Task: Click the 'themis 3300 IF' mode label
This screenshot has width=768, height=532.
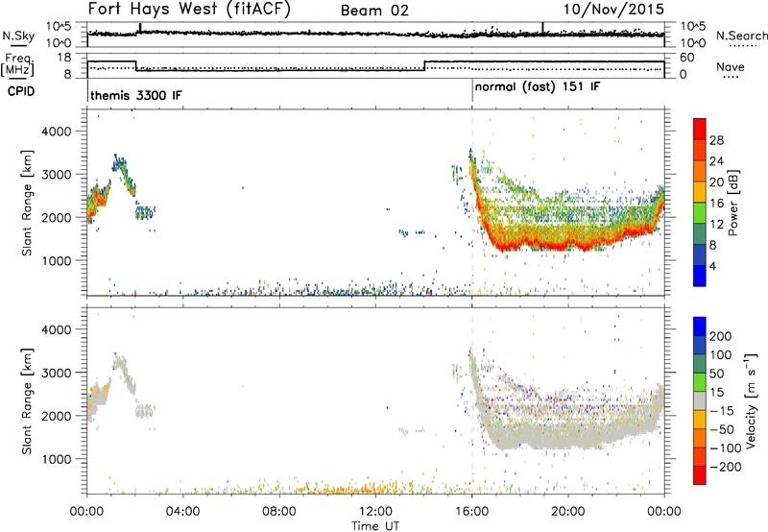Action: tap(136, 95)
